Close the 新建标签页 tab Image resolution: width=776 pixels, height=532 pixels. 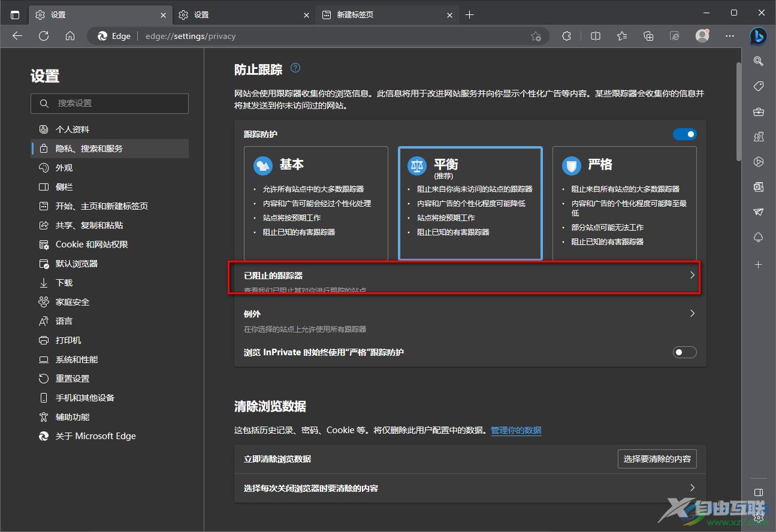click(x=451, y=15)
